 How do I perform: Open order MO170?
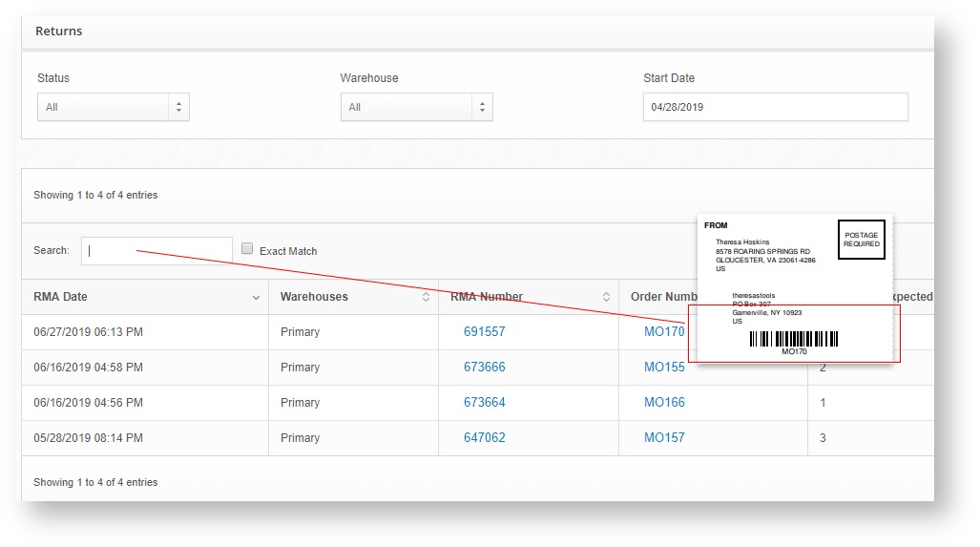(x=664, y=332)
